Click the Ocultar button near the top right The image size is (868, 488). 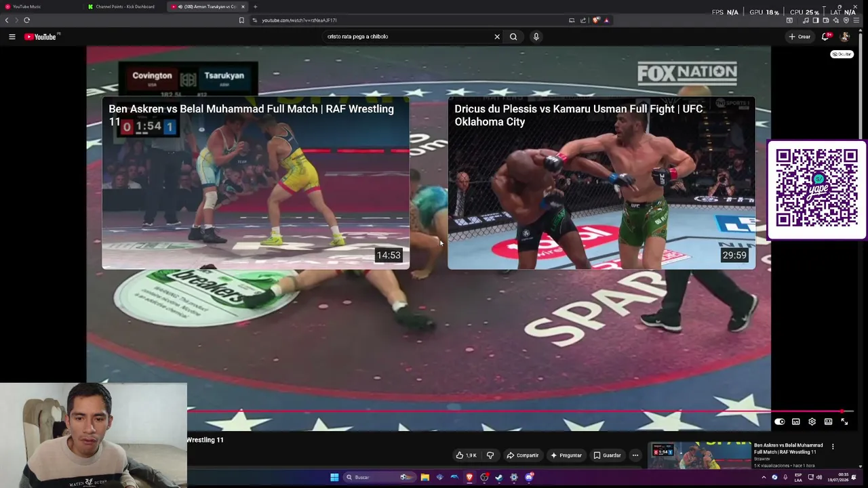pos(842,54)
